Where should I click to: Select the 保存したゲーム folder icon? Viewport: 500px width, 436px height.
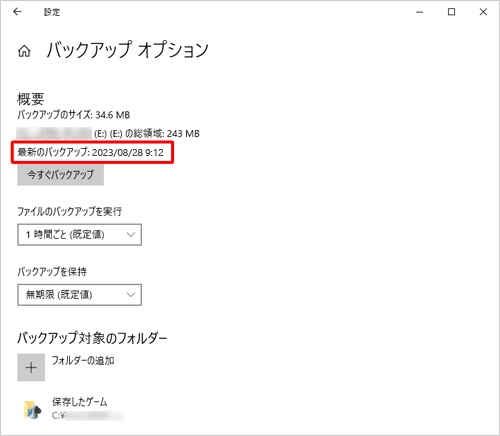tap(33, 410)
